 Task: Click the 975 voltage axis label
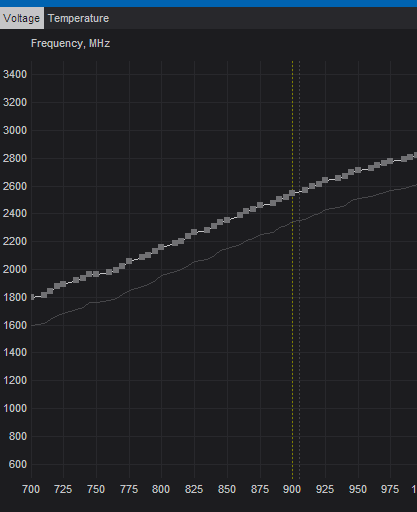pyautogui.click(x=390, y=489)
